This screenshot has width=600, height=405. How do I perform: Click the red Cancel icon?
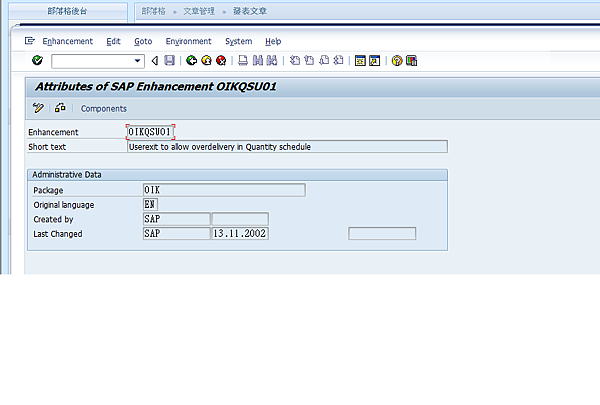click(x=221, y=60)
